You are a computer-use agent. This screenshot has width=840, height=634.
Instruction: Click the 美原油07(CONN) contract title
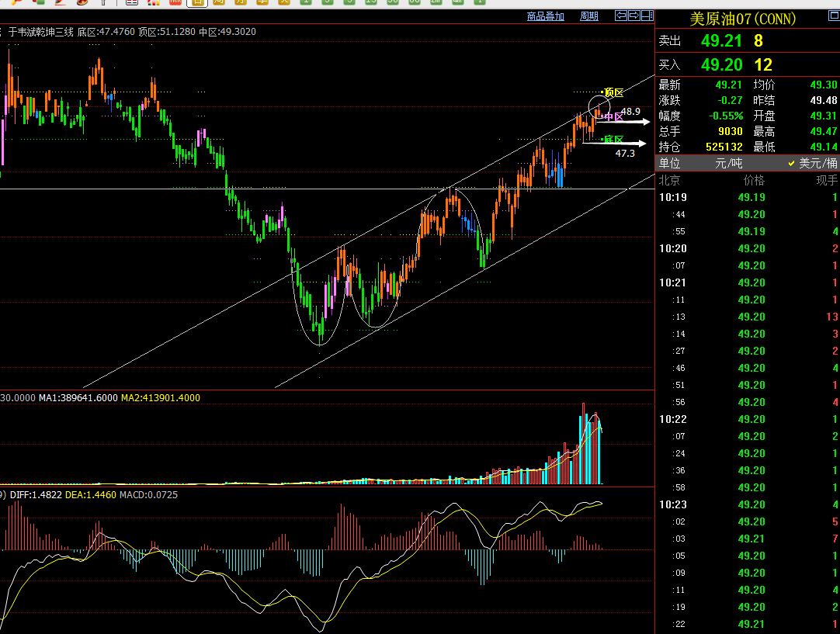(x=742, y=19)
